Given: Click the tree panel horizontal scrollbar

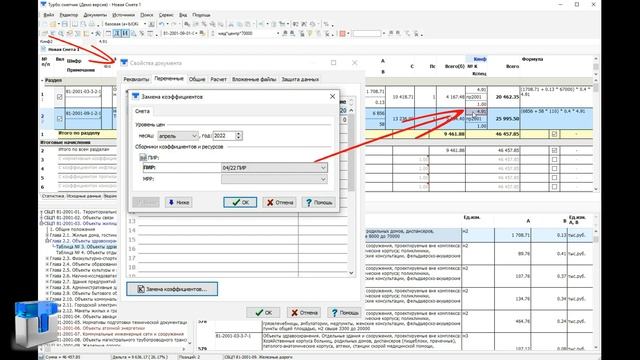Looking at the screenshot, I should pyautogui.click(x=115, y=349).
